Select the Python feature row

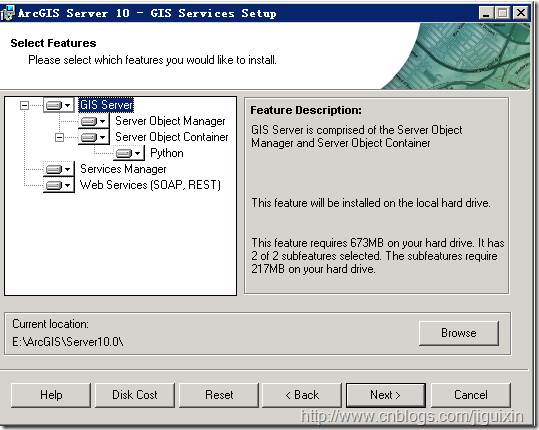click(x=167, y=153)
